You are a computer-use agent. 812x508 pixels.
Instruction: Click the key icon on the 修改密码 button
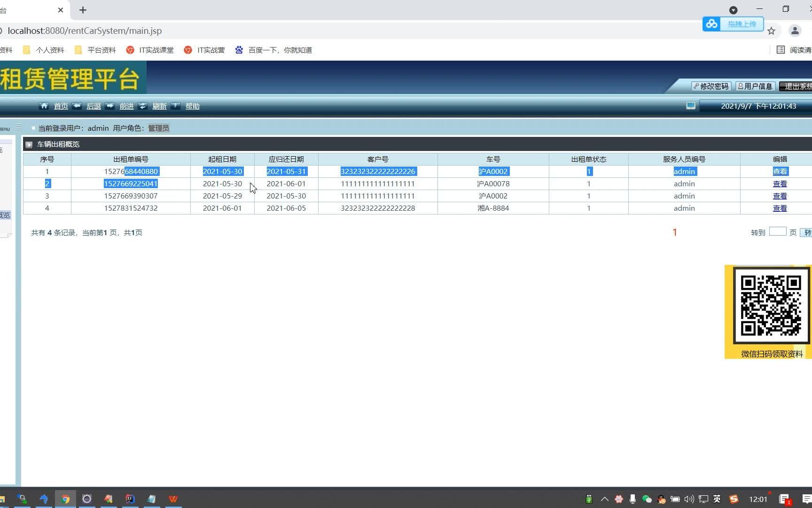click(x=695, y=86)
